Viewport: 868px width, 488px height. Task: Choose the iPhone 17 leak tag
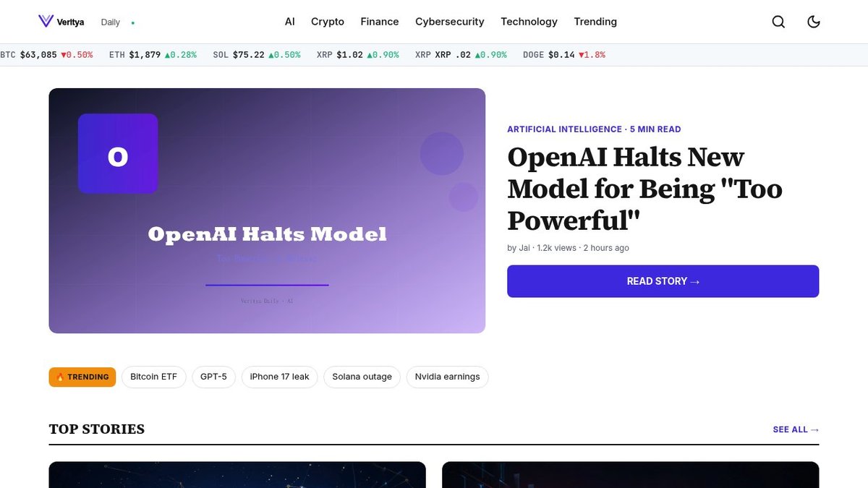pos(279,377)
